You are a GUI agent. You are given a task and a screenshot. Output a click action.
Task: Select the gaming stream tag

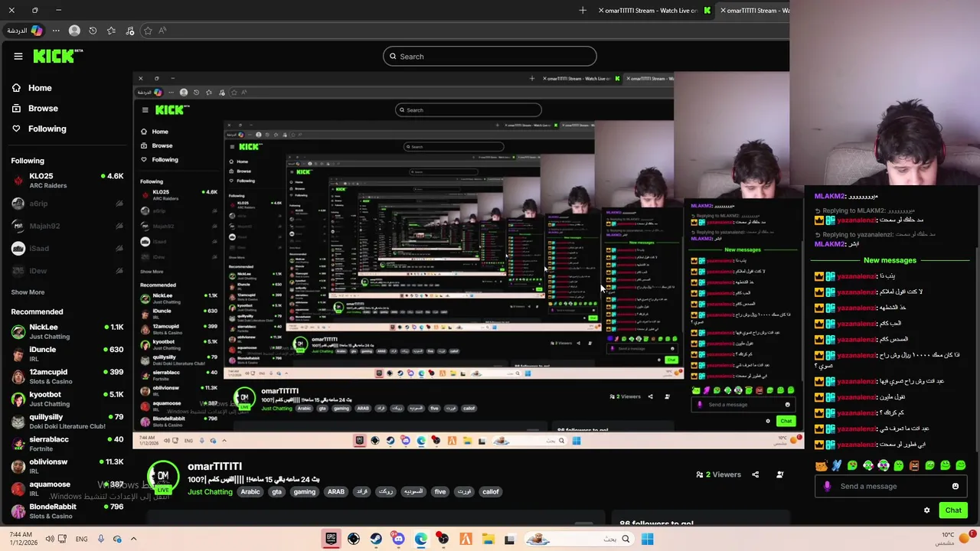pyautogui.click(x=305, y=492)
